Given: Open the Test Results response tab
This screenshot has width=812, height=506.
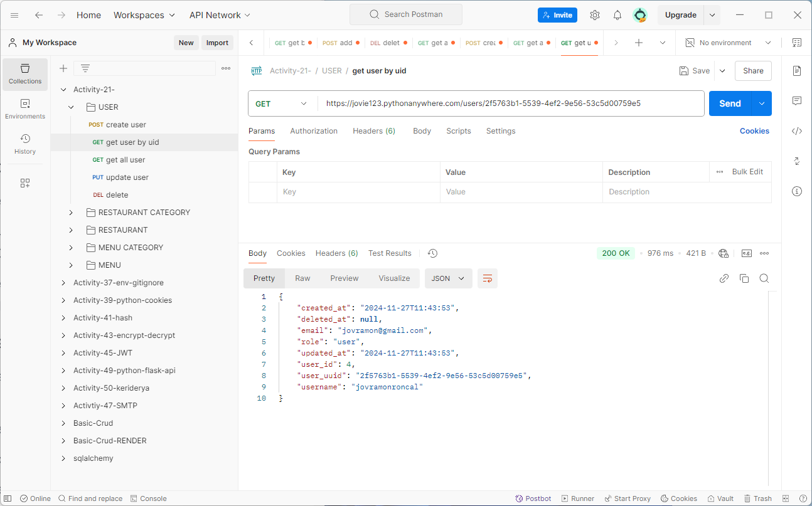Looking at the screenshot, I should [x=390, y=253].
